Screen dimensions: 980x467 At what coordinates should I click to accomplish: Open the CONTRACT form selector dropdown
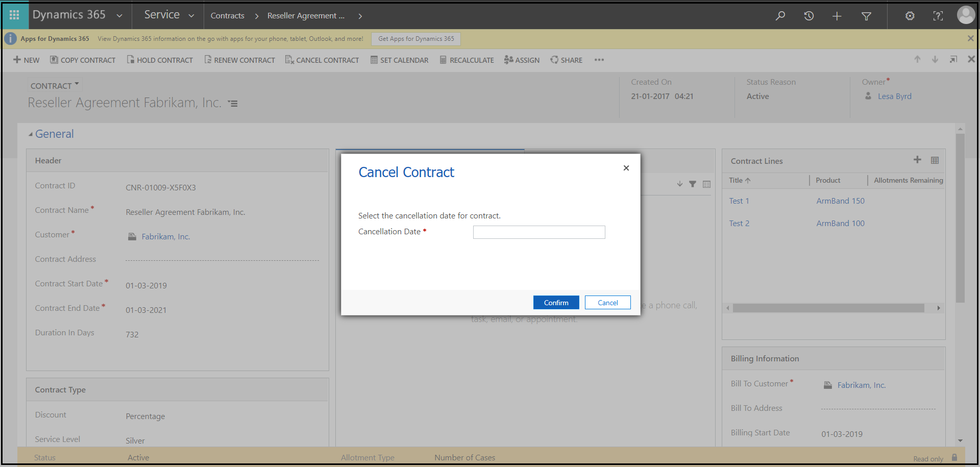coord(55,85)
